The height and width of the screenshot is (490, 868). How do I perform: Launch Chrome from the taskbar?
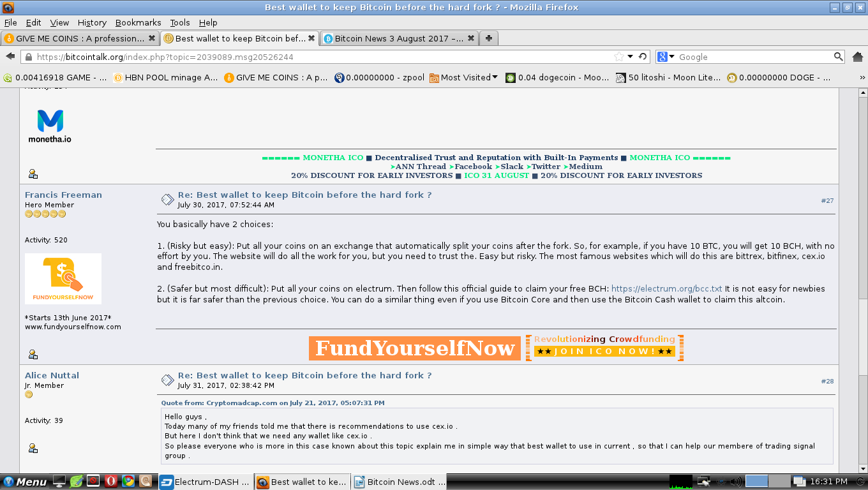coord(128,482)
